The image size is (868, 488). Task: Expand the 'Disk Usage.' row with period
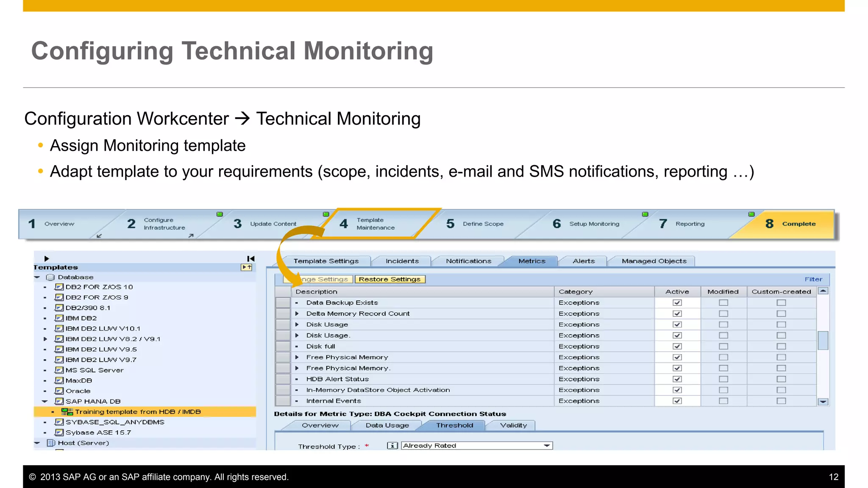[x=297, y=335]
